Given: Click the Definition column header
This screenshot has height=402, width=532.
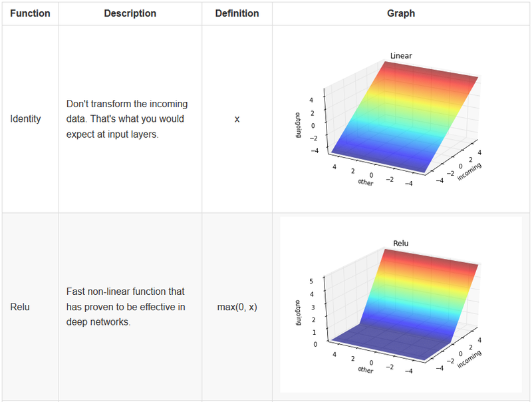Looking at the screenshot, I should click(x=237, y=13).
